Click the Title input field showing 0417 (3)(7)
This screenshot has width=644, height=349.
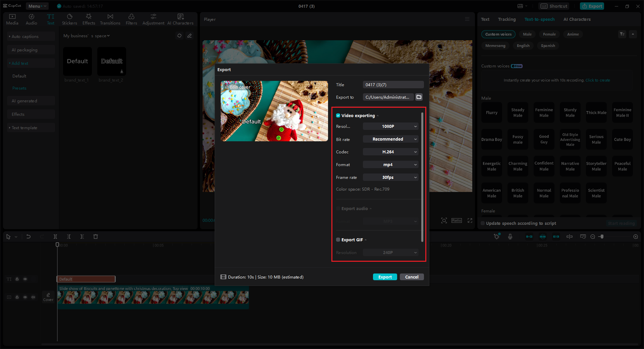coord(393,85)
